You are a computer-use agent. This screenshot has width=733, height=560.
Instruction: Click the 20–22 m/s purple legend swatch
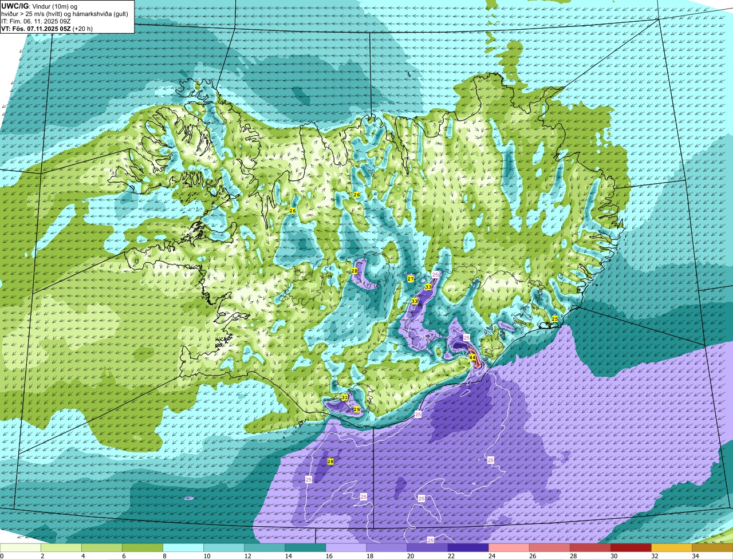tap(427, 548)
